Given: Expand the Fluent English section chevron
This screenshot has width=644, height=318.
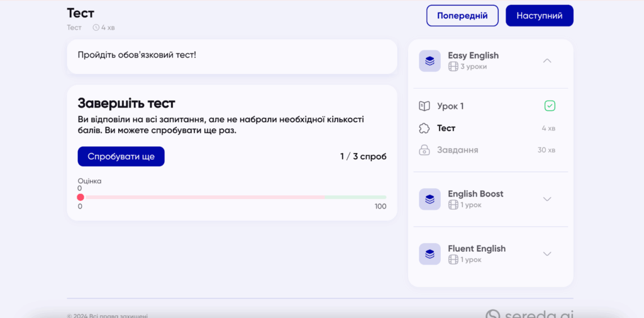Looking at the screenshot, I should 547,254.
